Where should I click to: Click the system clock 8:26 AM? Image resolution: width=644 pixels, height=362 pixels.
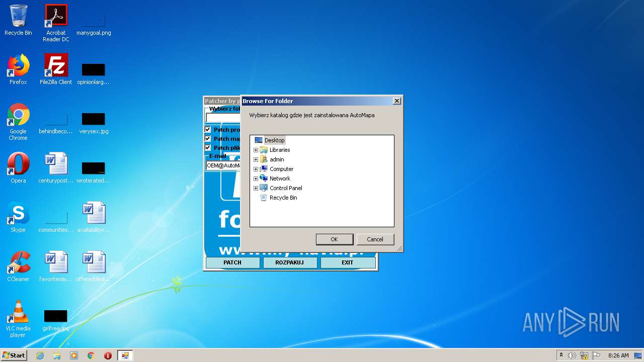618,355
